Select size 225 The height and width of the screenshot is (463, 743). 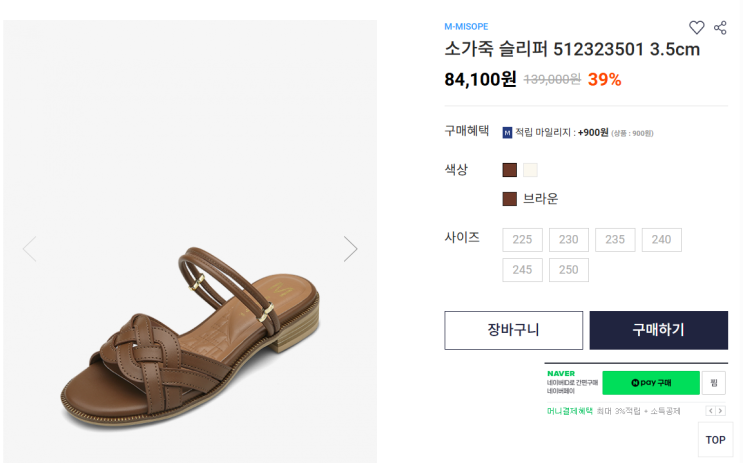tap(522, 240)
